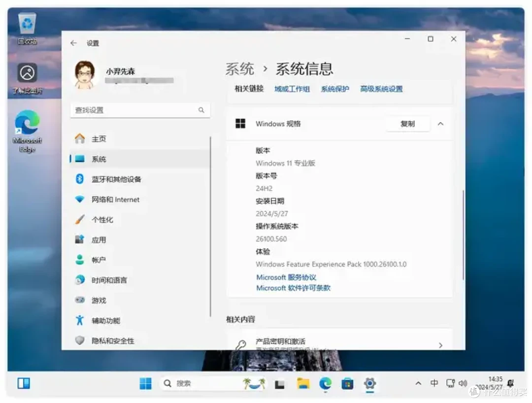Open File Explorer from the taskbar
Screen dimensions: 532x403
point(302,383)
